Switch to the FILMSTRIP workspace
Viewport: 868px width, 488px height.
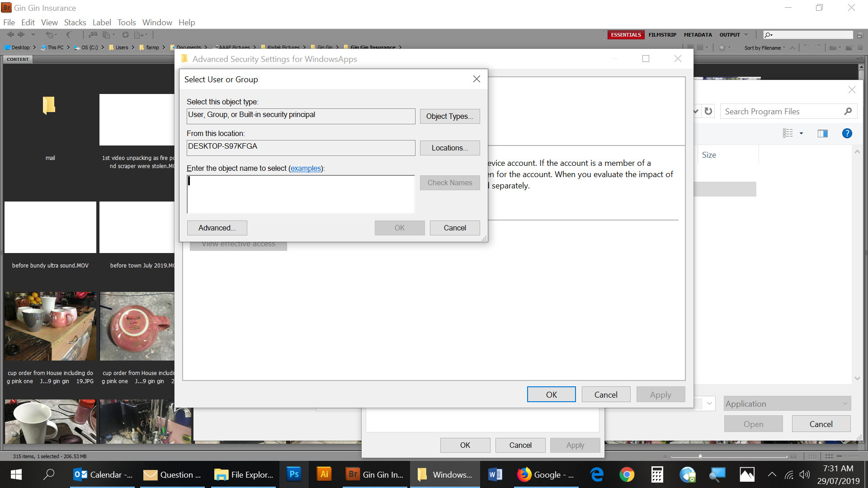click(x=662, y=35)
